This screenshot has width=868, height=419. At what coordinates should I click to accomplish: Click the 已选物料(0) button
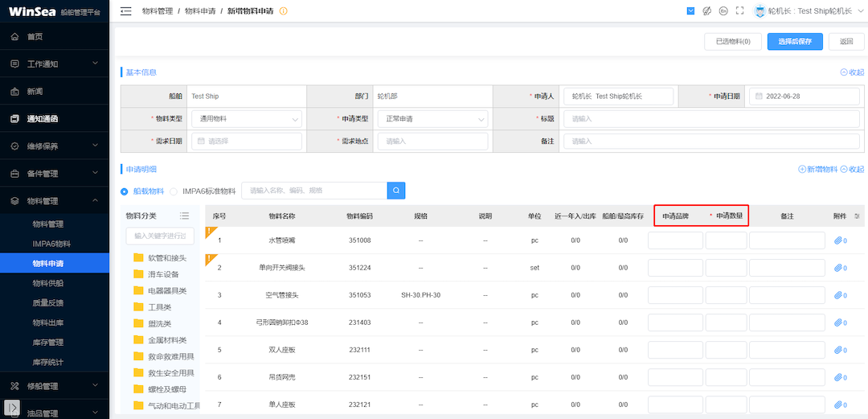tap(733, 42)
